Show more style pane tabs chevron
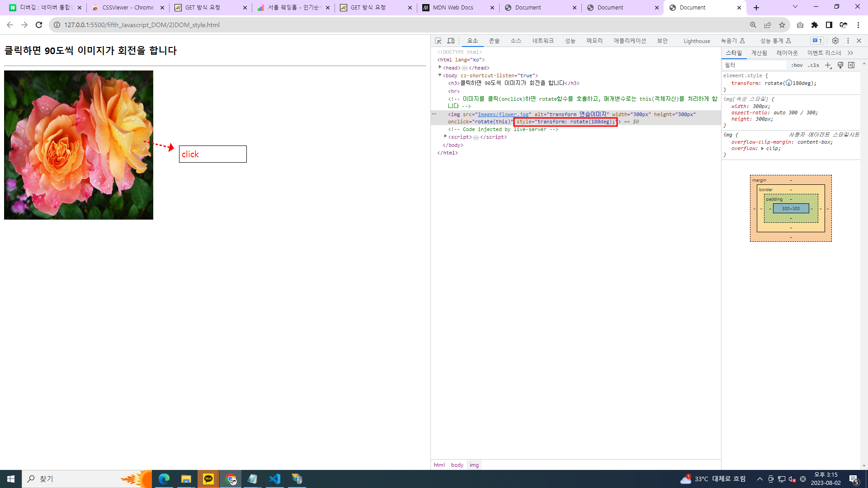 (x=850, y=53)
